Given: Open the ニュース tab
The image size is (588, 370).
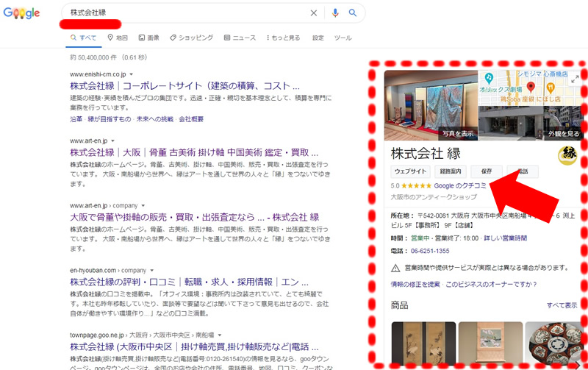Looking at the screenshot, I should (x=240, y=38).
